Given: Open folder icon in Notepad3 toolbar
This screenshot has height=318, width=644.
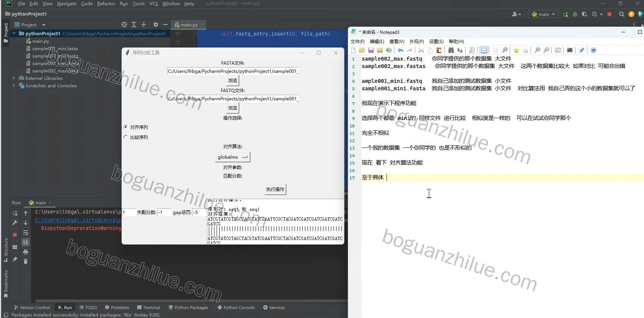Looking at the screenshot, I should (362, 50).
